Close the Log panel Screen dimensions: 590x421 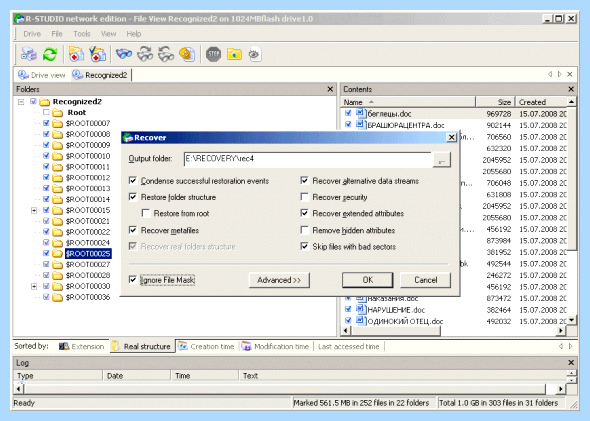[571, 363]
